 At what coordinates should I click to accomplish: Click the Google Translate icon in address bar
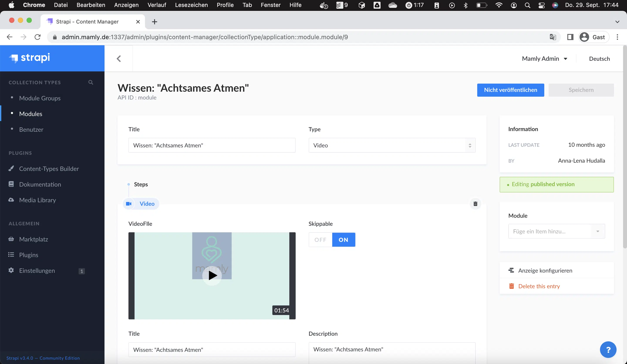[x=553, y=37]
